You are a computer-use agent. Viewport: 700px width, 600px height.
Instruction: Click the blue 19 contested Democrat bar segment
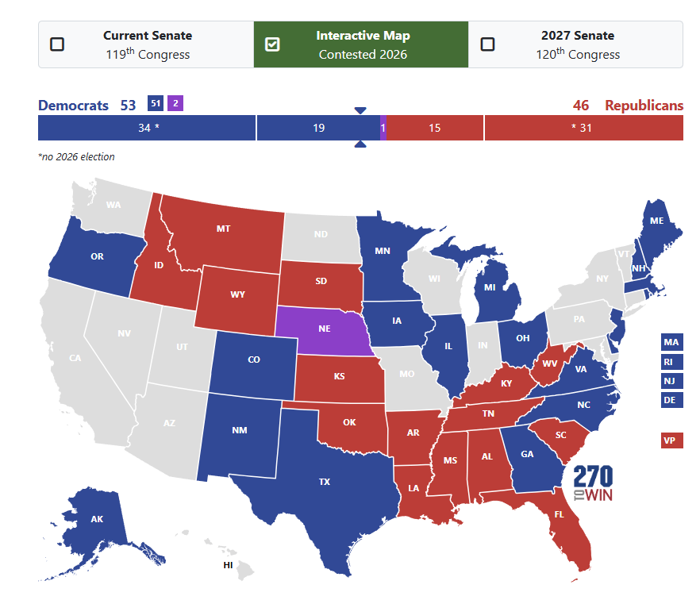click(x=318, y=128)
